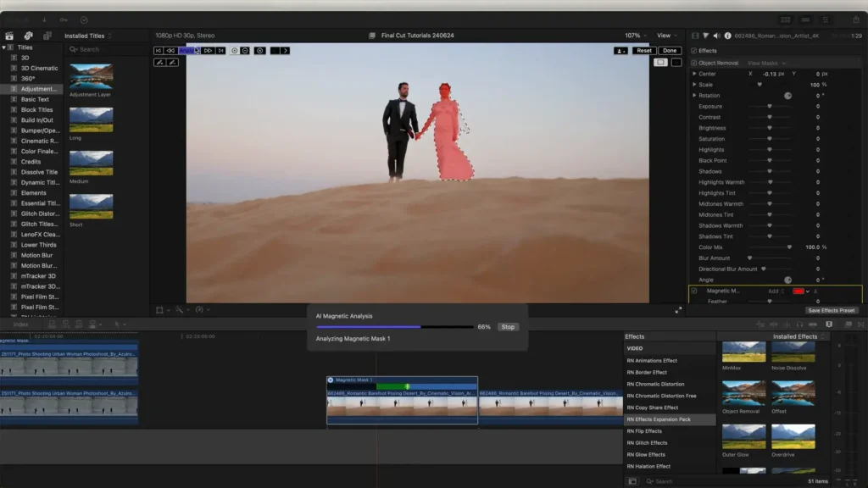Stop the AI Magnetic Analysis
The width and height of the screenshot is (868, 488).
click(508, 327)
